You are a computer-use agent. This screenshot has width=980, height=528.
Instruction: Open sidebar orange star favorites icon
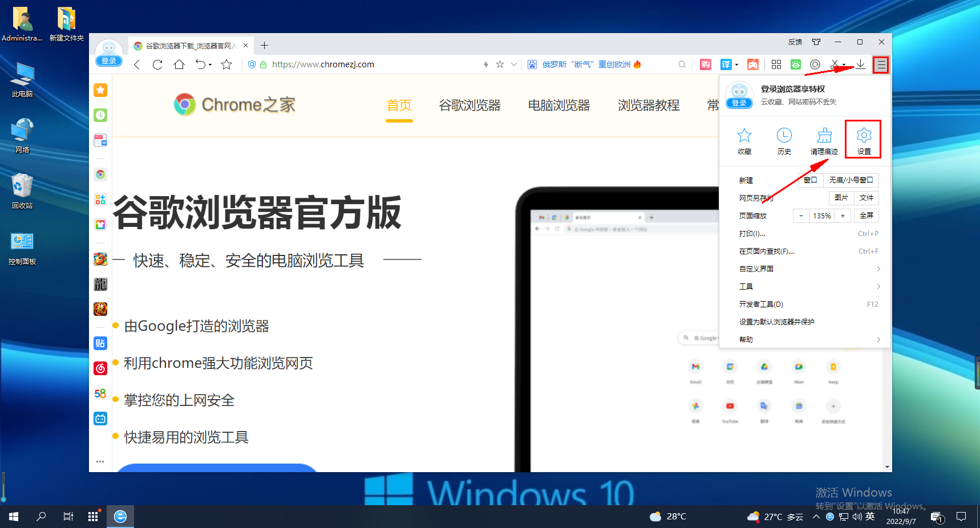click(x=100, y=90)
